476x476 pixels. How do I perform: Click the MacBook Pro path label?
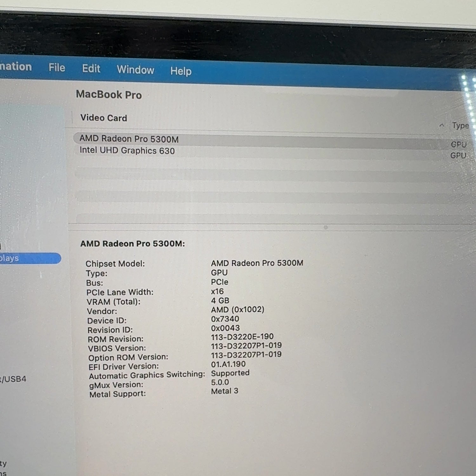pos(109,95)
